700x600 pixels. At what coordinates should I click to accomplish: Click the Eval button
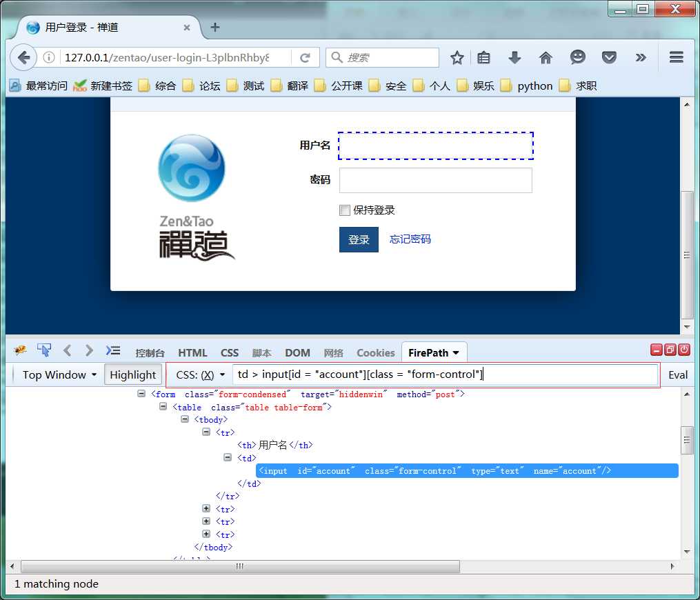pos(678,375)
